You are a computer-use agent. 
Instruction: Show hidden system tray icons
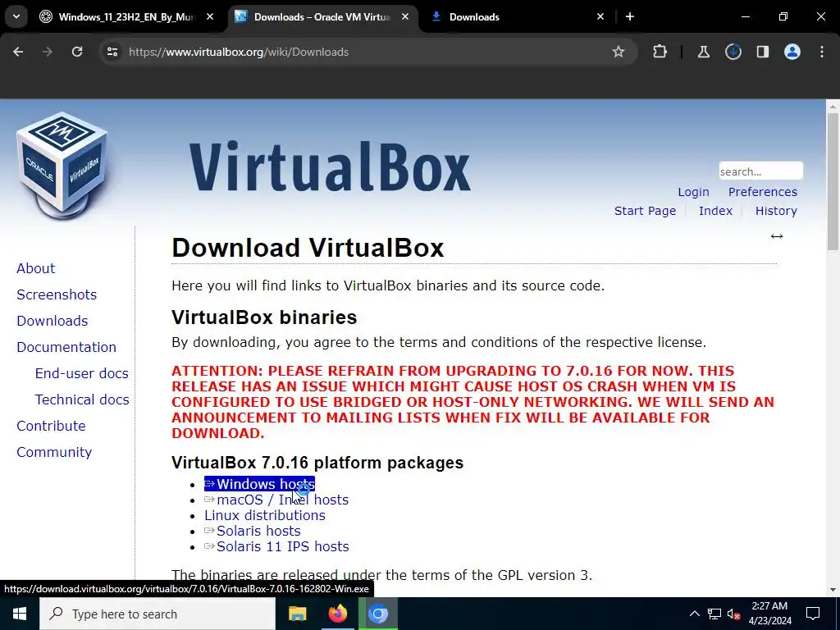tap(694, 614)
